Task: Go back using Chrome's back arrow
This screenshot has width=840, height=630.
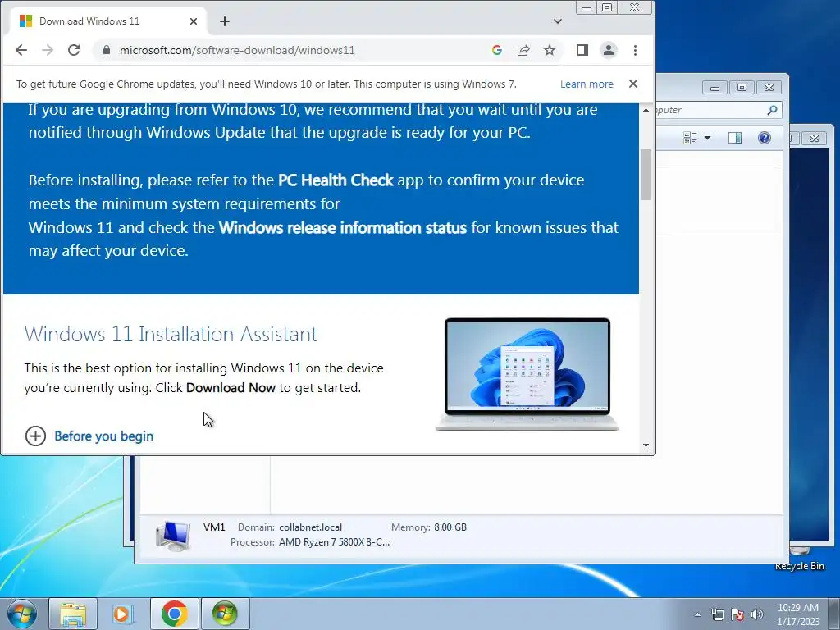Action: coord(21,50)
